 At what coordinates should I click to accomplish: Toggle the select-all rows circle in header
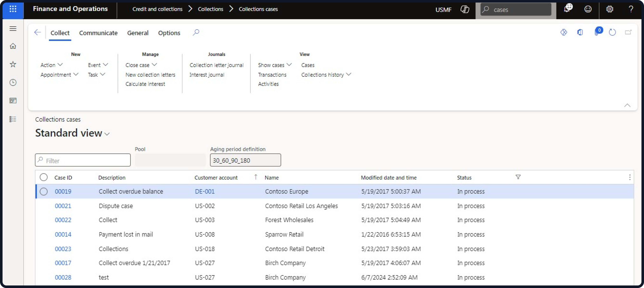pos(44,177)
